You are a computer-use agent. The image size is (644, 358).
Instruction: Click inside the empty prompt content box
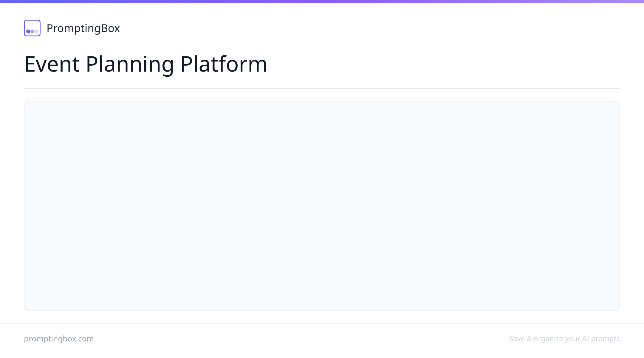(x=322, y=206)
